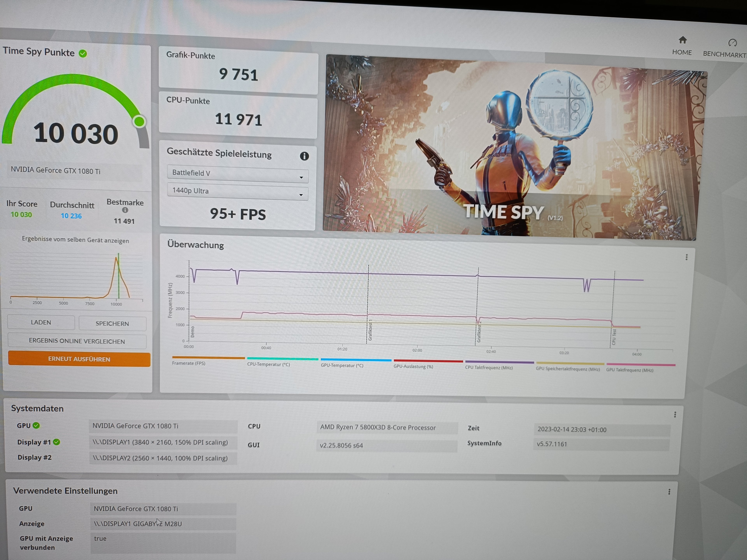
Task: Click green validation check next to Time Spy Punkte
Action: (83, 53)
